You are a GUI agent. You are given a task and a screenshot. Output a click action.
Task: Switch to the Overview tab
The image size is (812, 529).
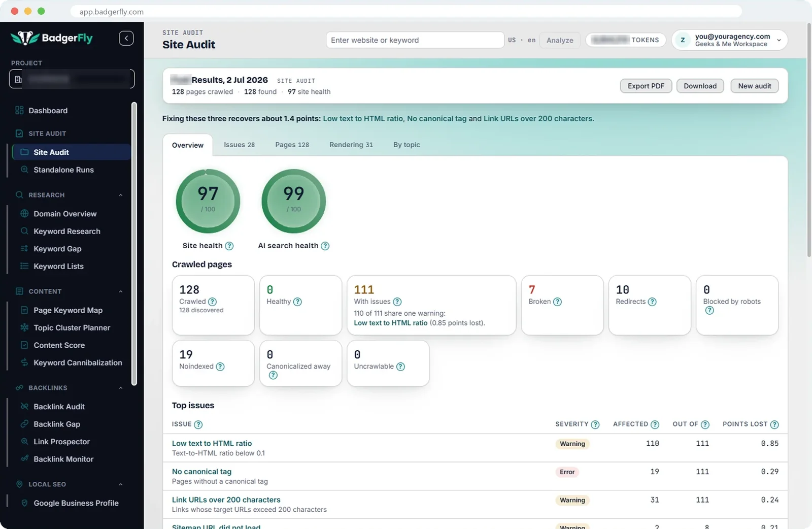[x=188, y=145]
